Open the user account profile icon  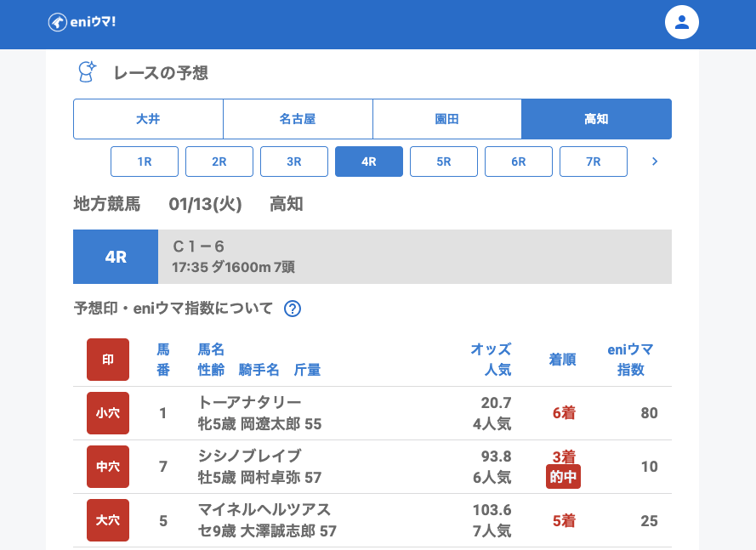click(x=681, y=22)
